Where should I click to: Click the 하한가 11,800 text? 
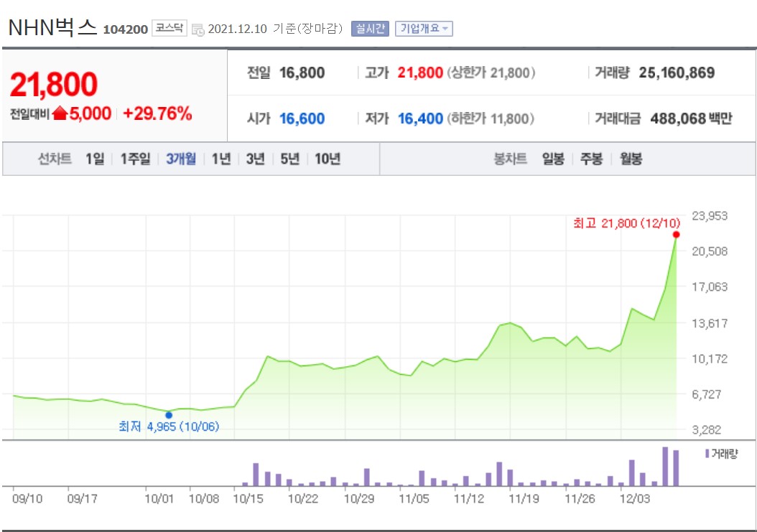(491, 118)
